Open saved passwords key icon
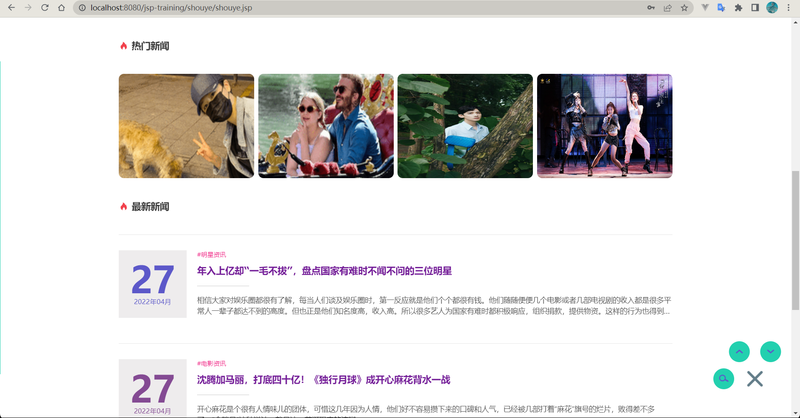The image size is (800, 418). 651,8
